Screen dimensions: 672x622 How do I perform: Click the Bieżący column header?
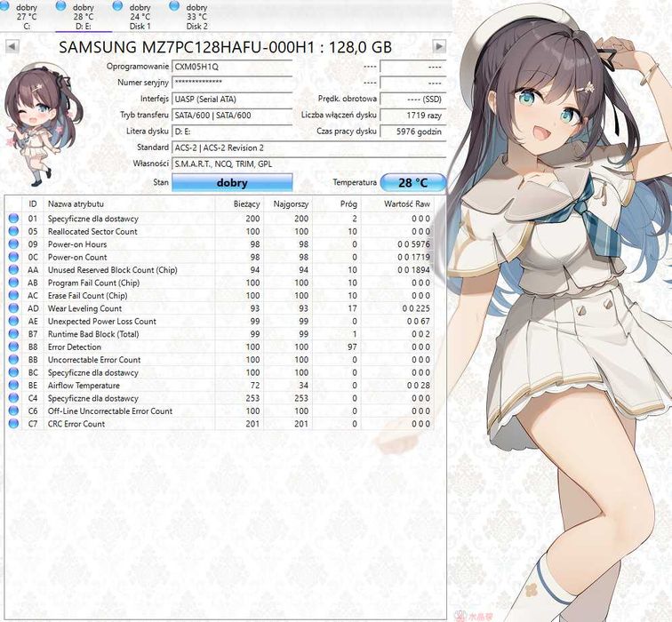239,203
